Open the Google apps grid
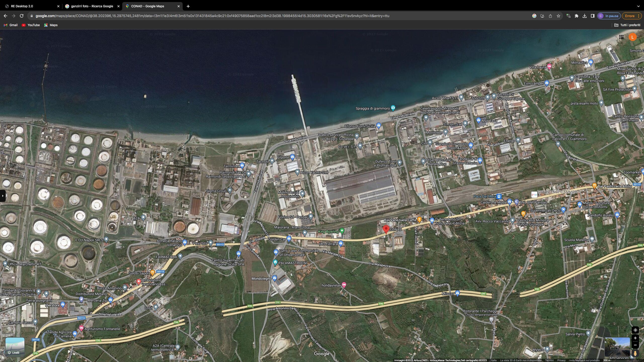 pyautogui.click(x=621, y=37)
